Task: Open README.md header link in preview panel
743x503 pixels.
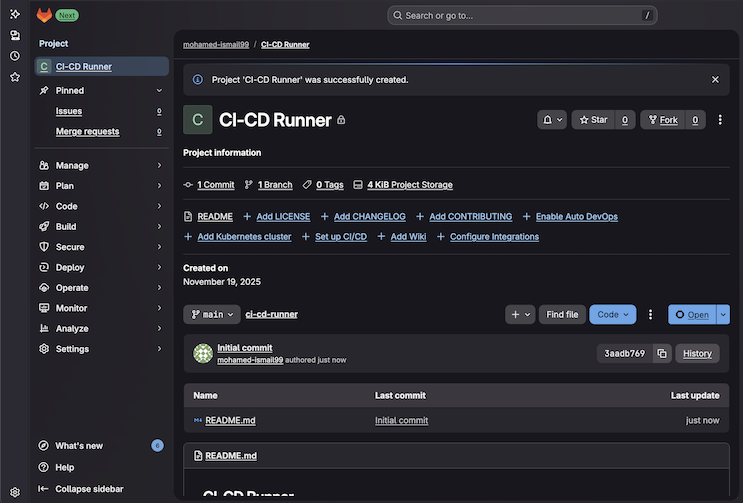Action: coord(231,456)
